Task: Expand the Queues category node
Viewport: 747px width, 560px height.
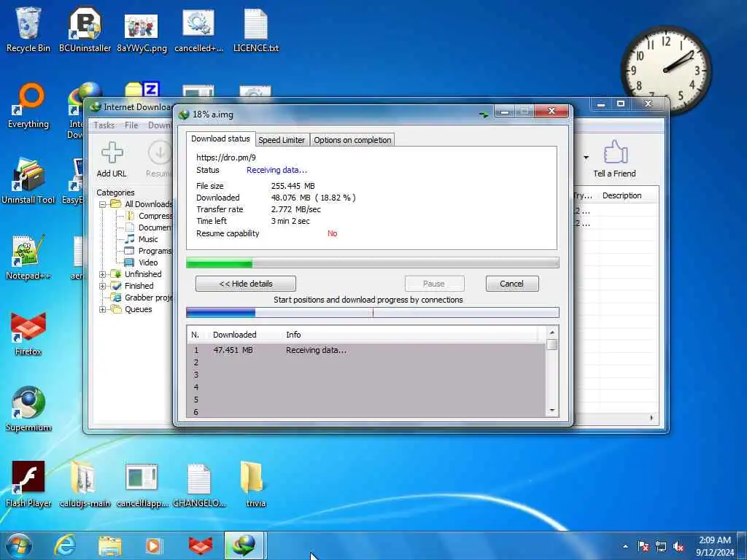Action: point(102,309)
